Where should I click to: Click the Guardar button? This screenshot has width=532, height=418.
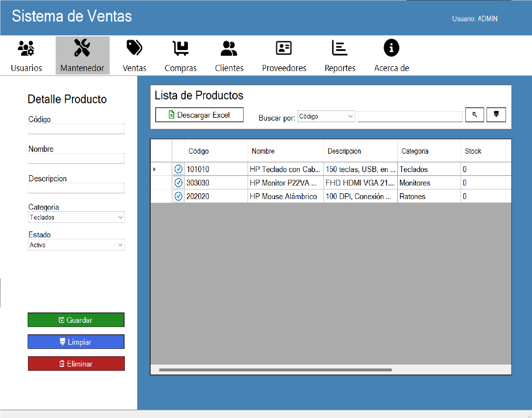point(76,320)
